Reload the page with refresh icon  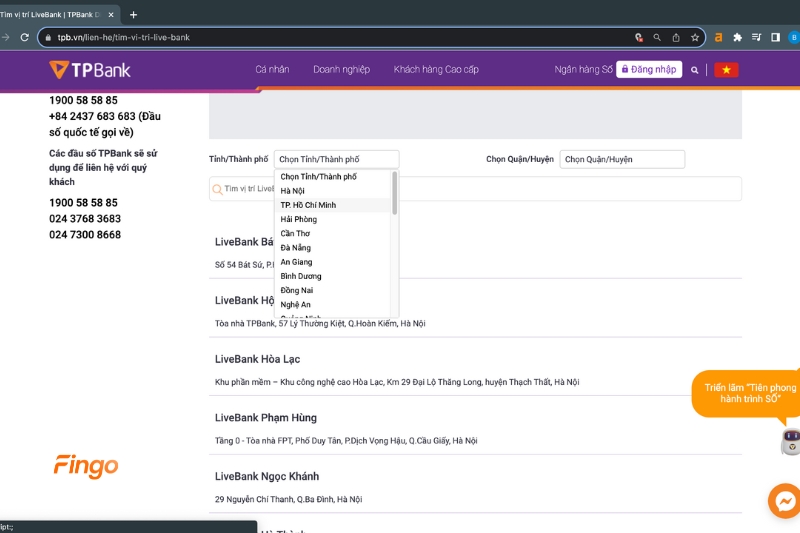pos(24,37)
